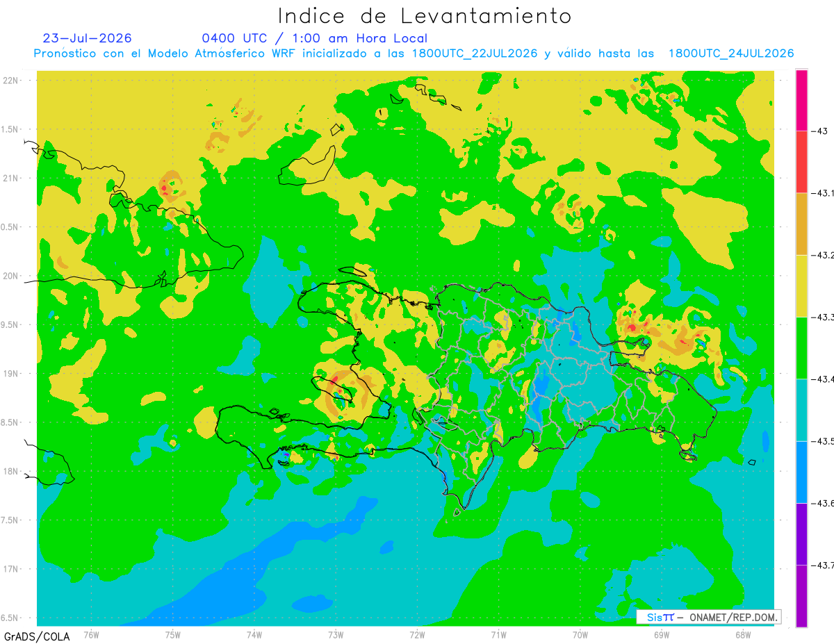Click the "75W" longitude label

pyautogui.click(x=173, y=634)
